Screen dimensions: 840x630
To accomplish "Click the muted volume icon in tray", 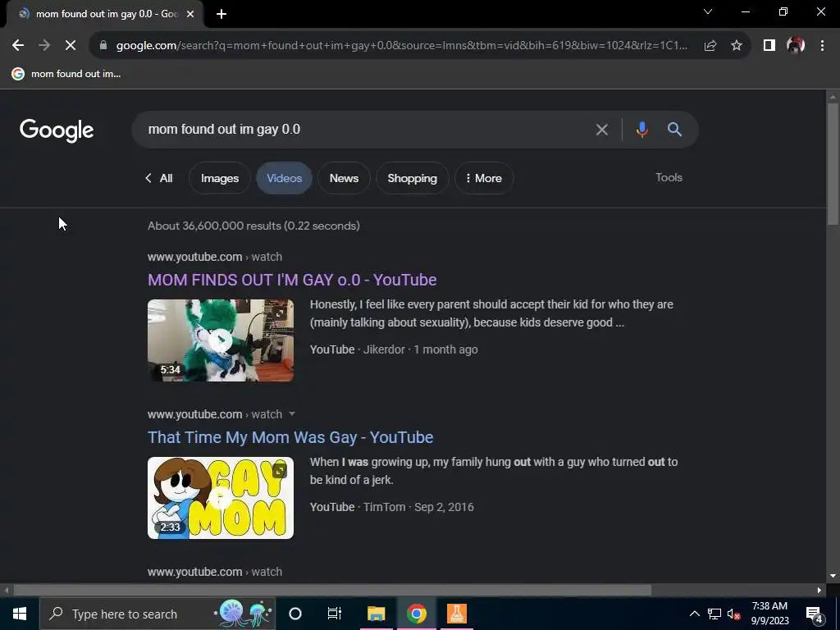I will [x=734, y=614].
